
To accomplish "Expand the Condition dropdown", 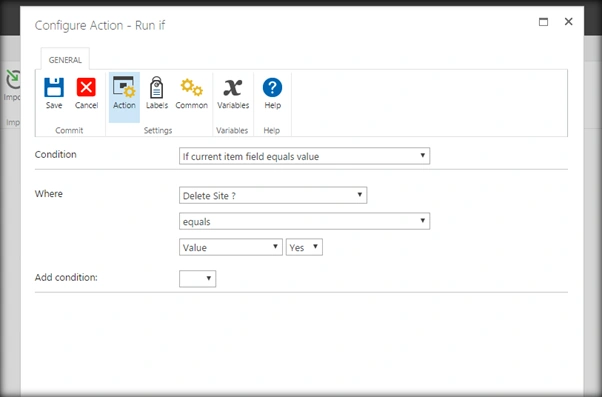I will [304, 156].
